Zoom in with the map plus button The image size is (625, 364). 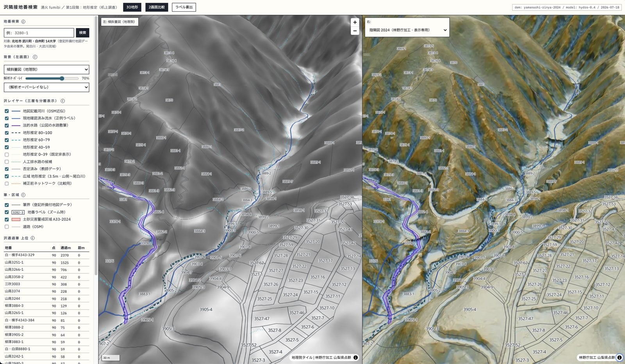tap(355, 22)
